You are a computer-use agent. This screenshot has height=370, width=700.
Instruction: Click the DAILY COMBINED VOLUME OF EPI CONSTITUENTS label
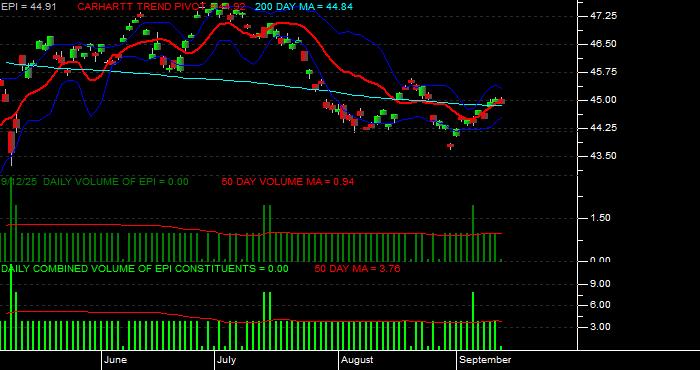tap(145, 269)
